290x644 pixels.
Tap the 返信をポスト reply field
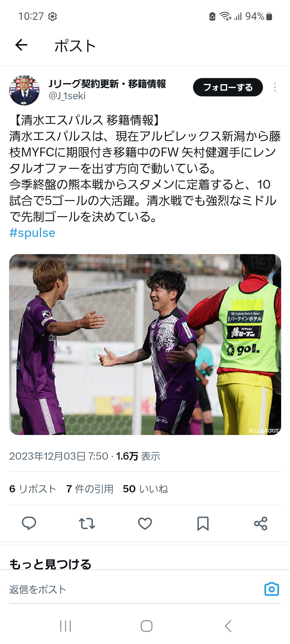coord(134,590)
